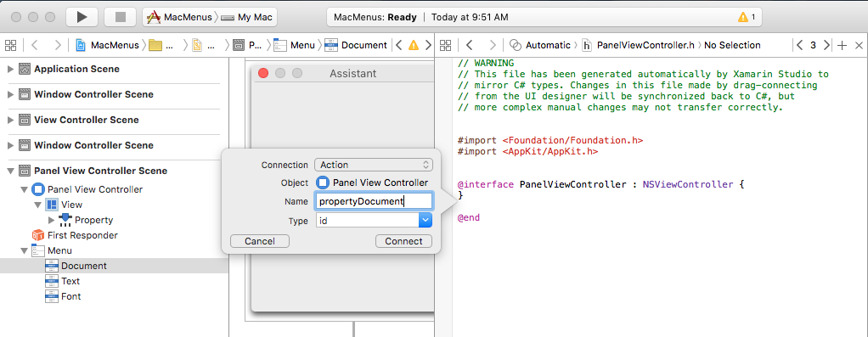Close the assistant editor pane

(859, 45)
